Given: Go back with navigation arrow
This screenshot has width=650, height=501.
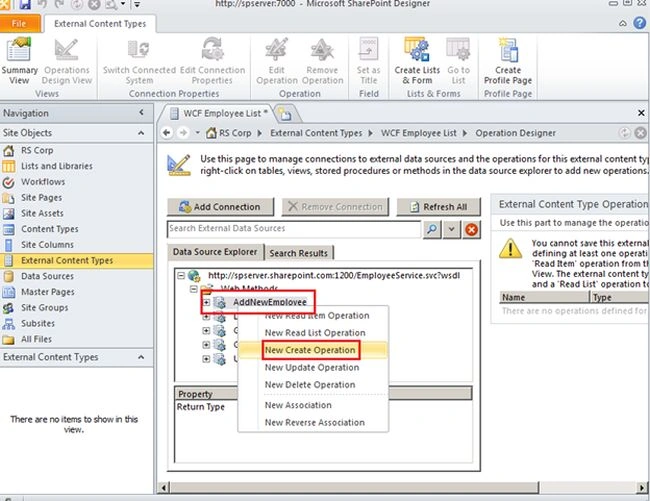Looking at the screenshot, I should tap(167, 133).
